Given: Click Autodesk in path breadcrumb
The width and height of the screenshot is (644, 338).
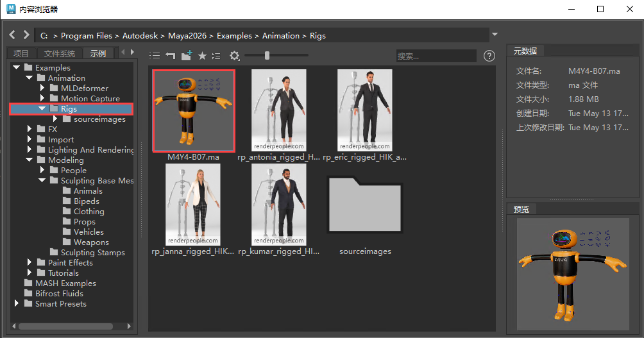Looking at the screenshot, I should (140, 36).
